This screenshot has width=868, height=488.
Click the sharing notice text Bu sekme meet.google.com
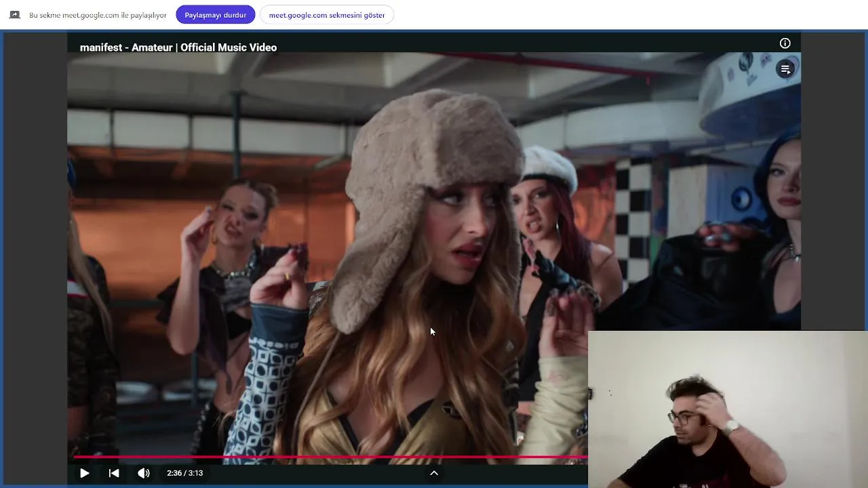[98, 15]
